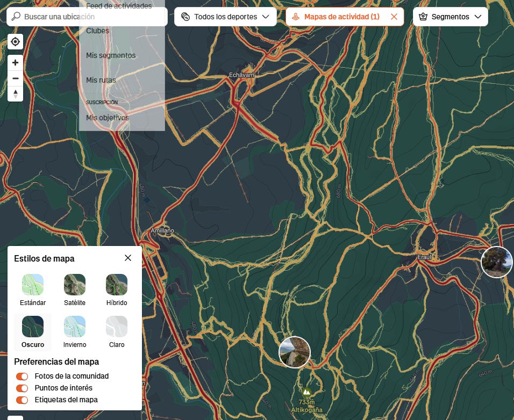The width and height of the screenshot is (514, 420).
Task: Click the 'Estilos de mapa' heading
Action: (44, 259)
